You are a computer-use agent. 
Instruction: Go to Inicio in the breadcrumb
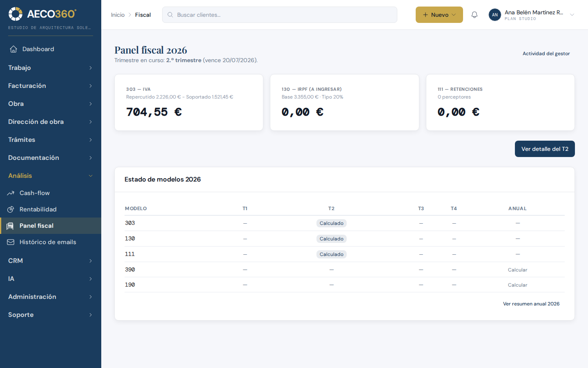click(x=118, y=15)
